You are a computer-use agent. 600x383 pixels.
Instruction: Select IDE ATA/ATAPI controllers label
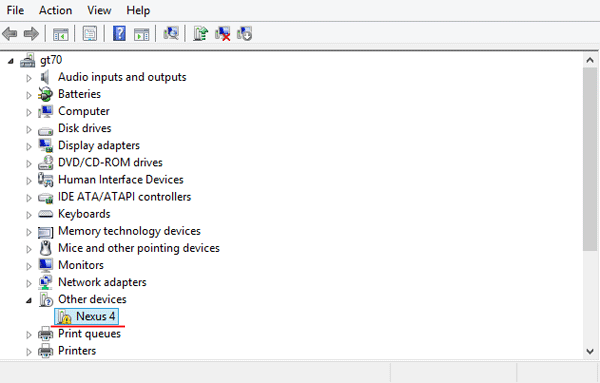coord(124,197)
